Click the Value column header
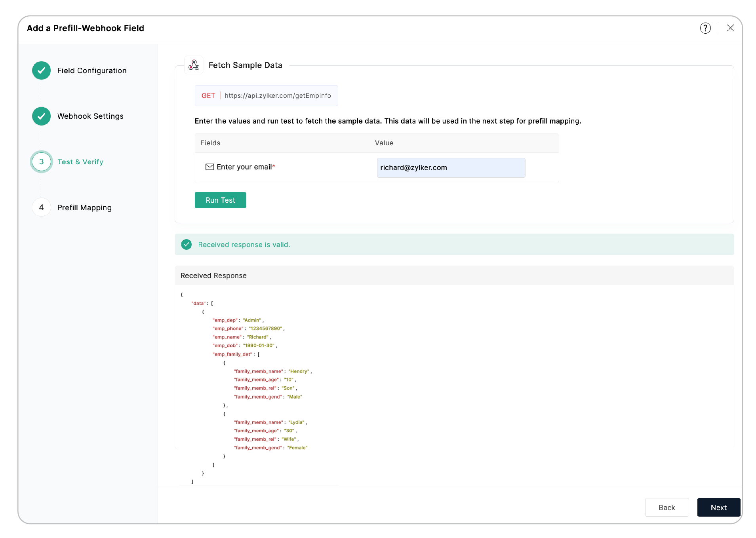 point(384,143)
